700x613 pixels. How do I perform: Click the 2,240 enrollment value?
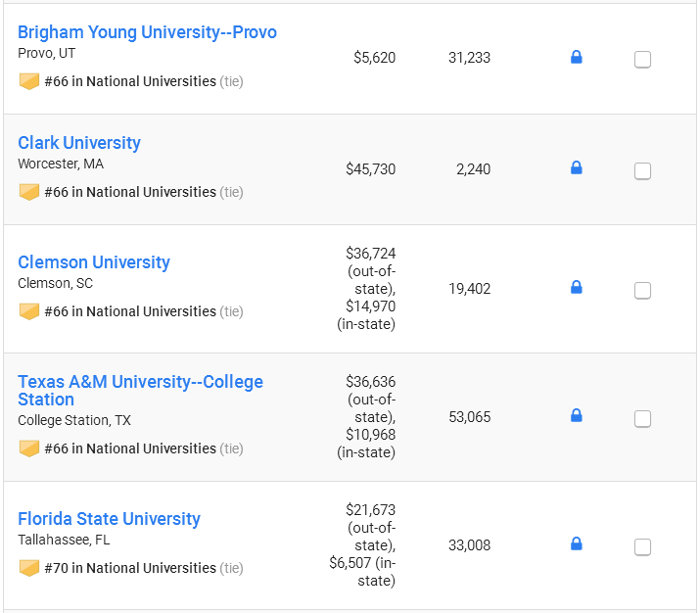(x=473, y=169)
